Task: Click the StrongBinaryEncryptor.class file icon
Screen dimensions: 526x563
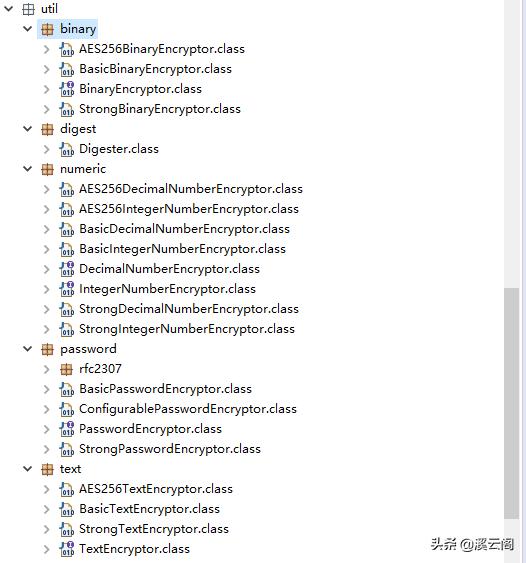Action: pyautogui.click(x=67, y=110)
